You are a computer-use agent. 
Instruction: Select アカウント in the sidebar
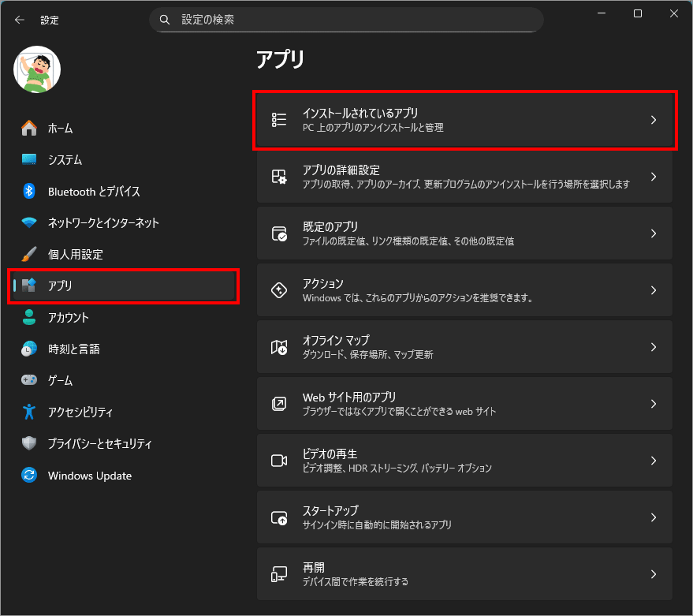(68, 317)
